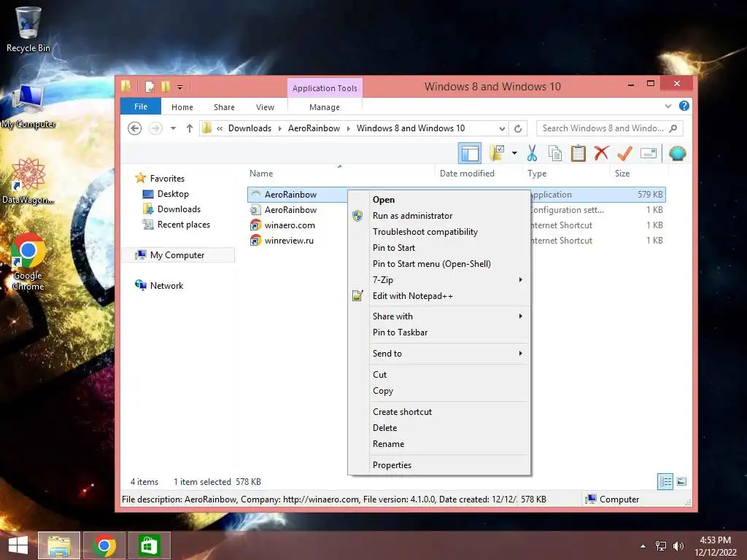Switch to the View ribbon tab
The width and height of the screenshot is (747, 560).
pos(265,107)
